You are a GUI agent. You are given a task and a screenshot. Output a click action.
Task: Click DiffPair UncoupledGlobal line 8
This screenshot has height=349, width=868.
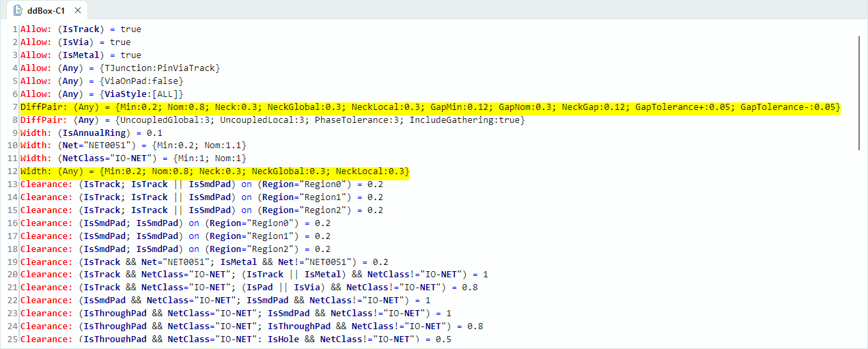coord(272,120)
